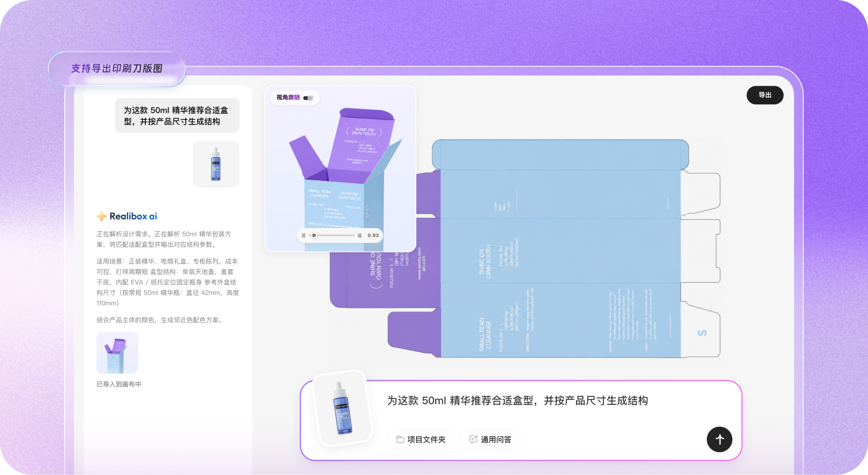Click the Realibox ai sparkle logo icon
Image resolution: width=868 pixels, height=475 pixels.
(101, 216)
